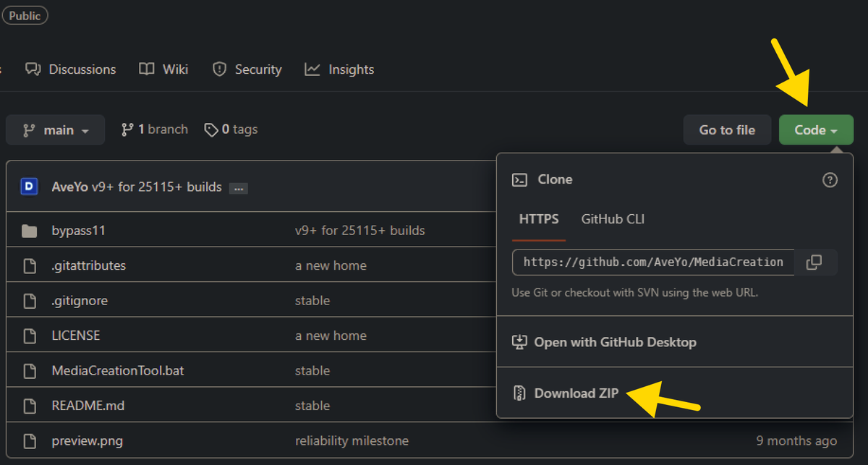Open the Security tab

coord(247,69)
